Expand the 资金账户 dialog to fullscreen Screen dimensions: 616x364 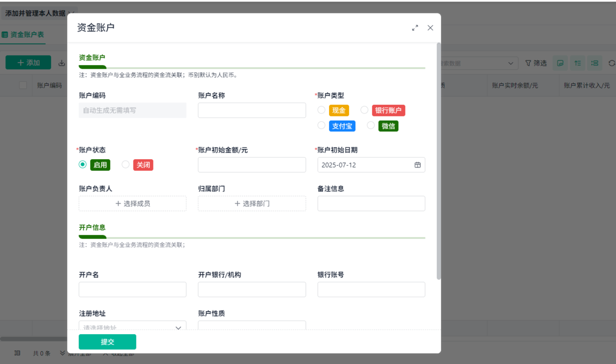pos(415,28)
